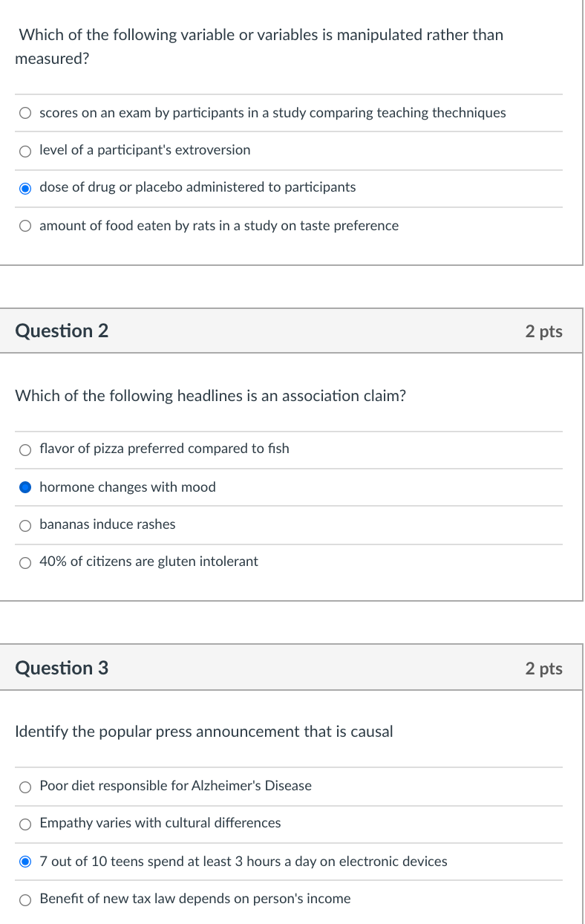Viewport: 585px width, 924px height.
Task: Select the radio button for exam scores option
Action: [24, 113]
